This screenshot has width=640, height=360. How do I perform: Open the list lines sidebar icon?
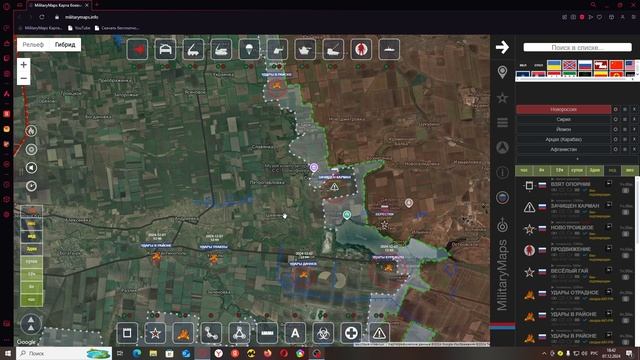[x=502, y=122]
